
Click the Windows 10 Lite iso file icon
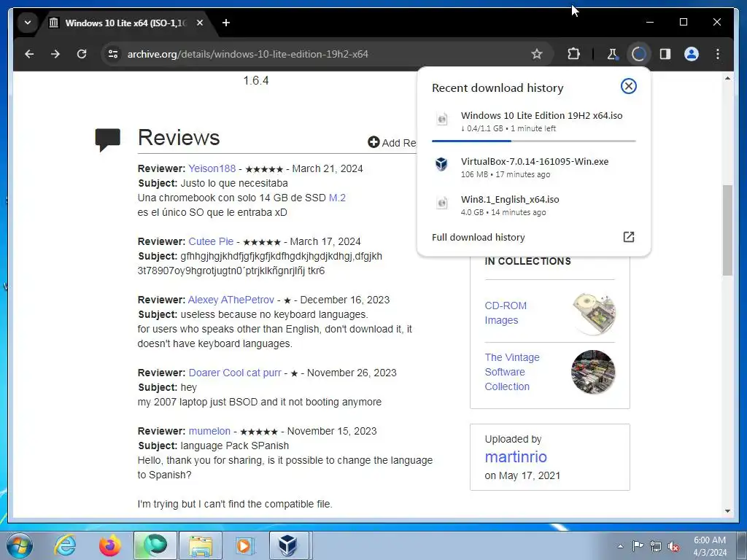coord(441,119)
